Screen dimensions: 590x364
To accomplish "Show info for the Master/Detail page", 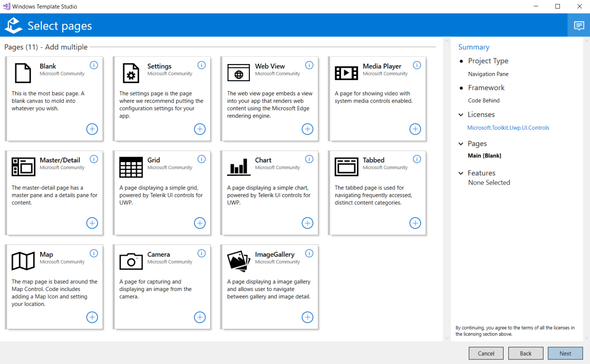I will click(94, 159).
